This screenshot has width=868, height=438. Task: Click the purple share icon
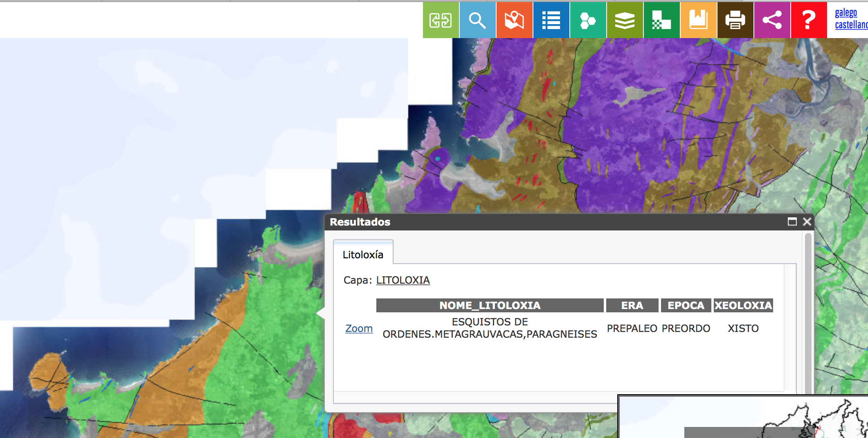[772, 20]
